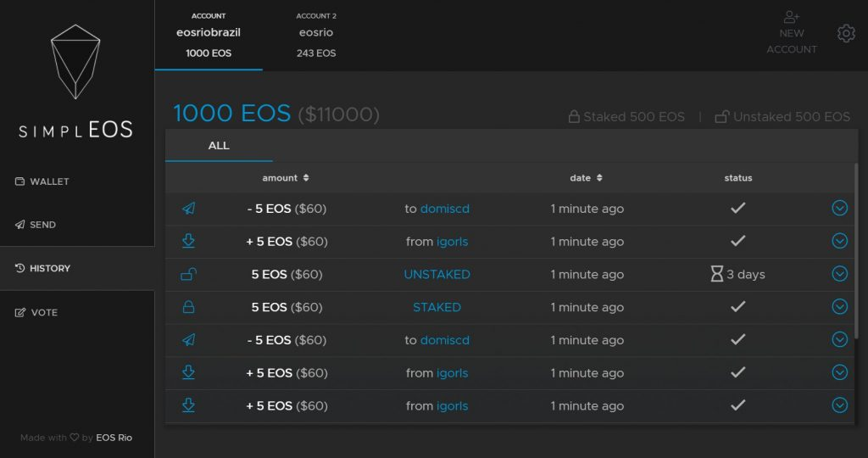Click the ($11000) dollar value

[339, 114]
